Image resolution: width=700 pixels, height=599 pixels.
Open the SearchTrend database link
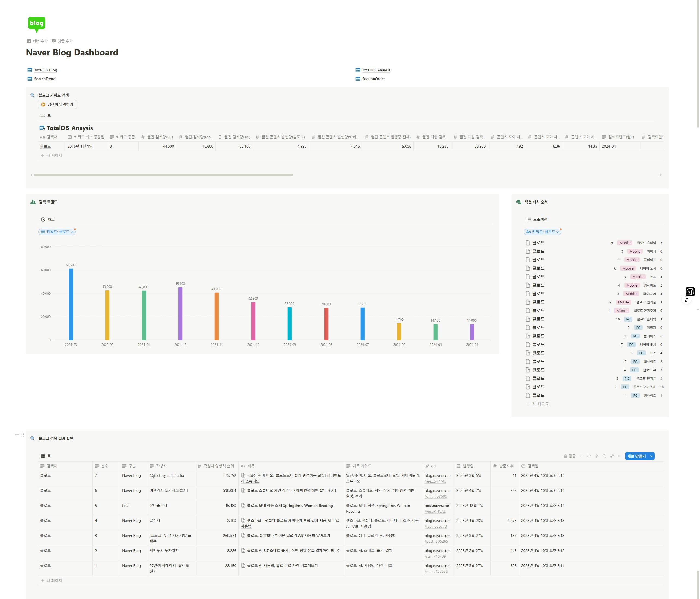pos(42,79)
